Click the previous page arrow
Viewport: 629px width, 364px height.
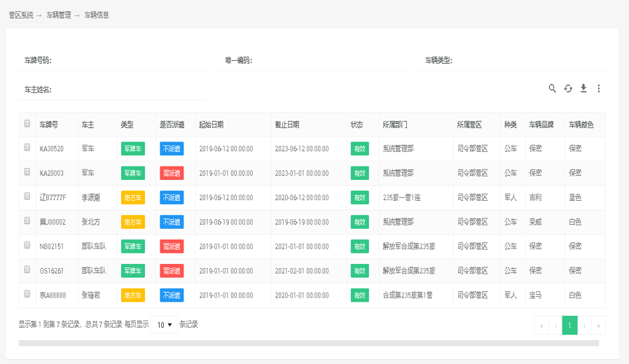coord(555,325)
